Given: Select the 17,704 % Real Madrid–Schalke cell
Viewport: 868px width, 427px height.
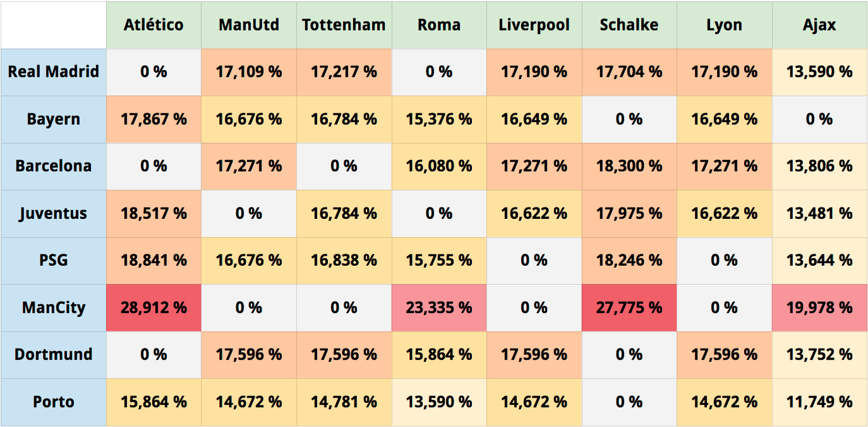Looking at the screenshot, I should point(629,72).
